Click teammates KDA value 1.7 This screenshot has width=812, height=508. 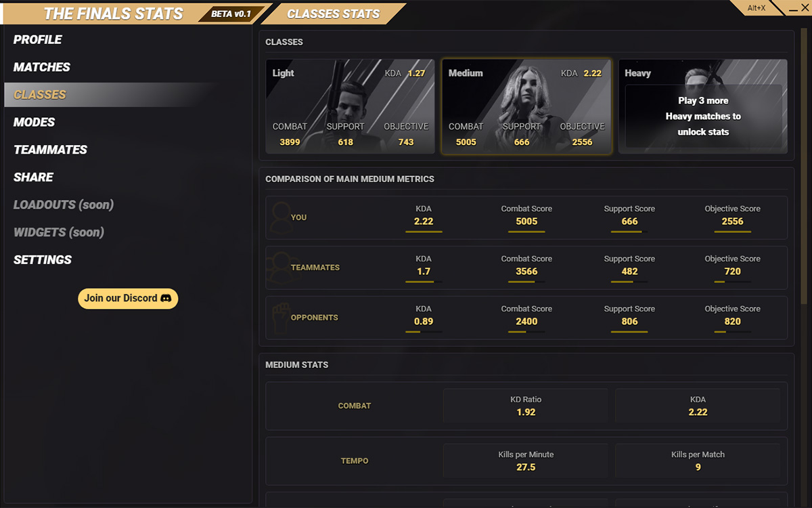424,272
